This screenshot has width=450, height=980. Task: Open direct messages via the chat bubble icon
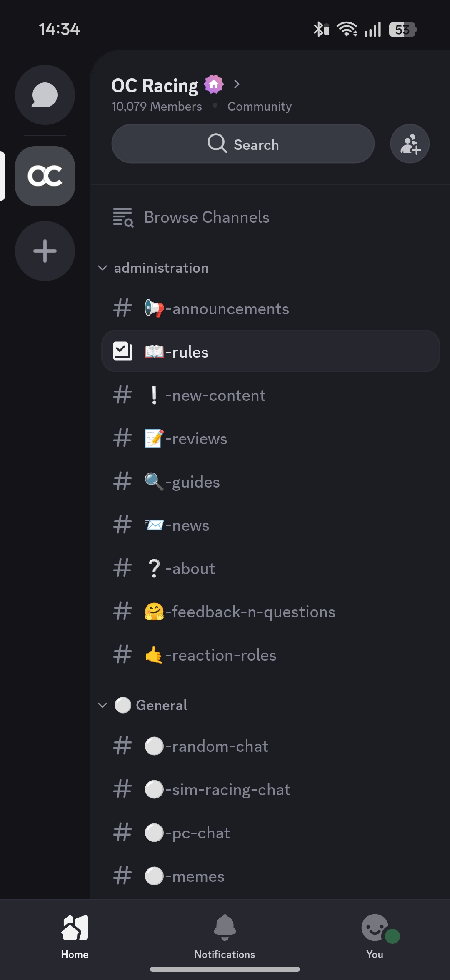point(45,95)
